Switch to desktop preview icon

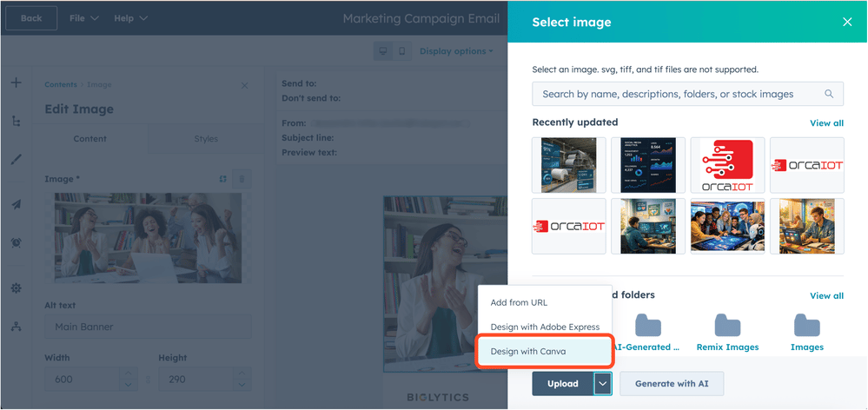click(x=382, y=51)
